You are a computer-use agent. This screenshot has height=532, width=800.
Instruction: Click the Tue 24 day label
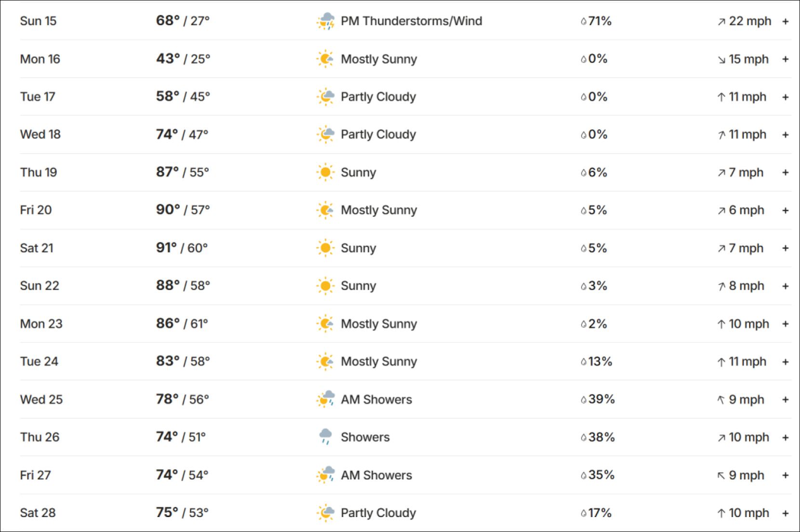[39, 361]
